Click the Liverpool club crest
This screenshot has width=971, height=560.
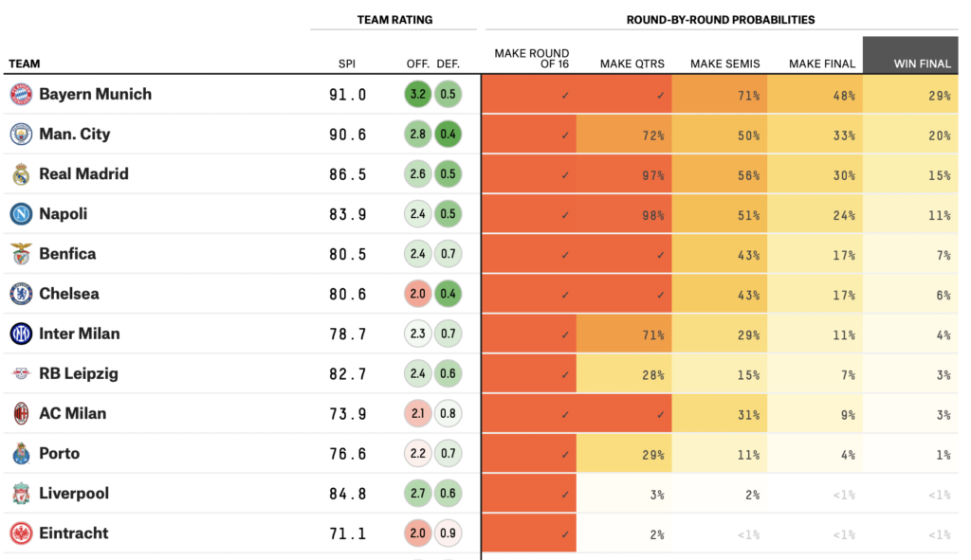21,494
